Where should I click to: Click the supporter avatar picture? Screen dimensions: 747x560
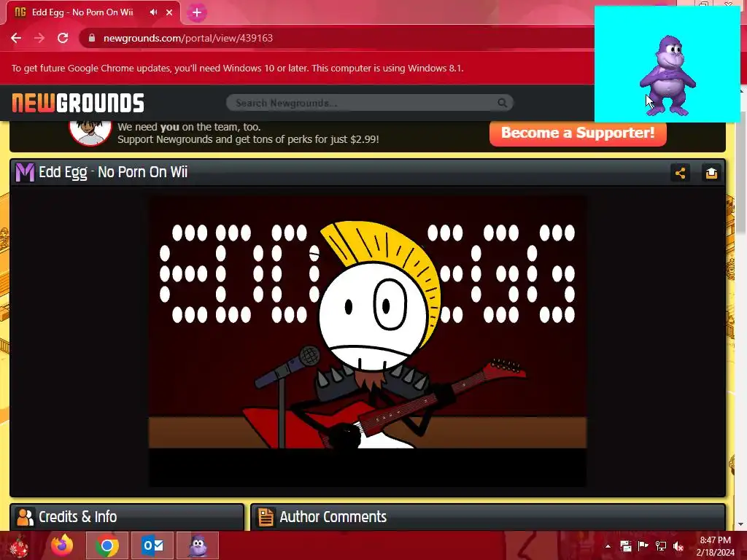tap(90, 133)
